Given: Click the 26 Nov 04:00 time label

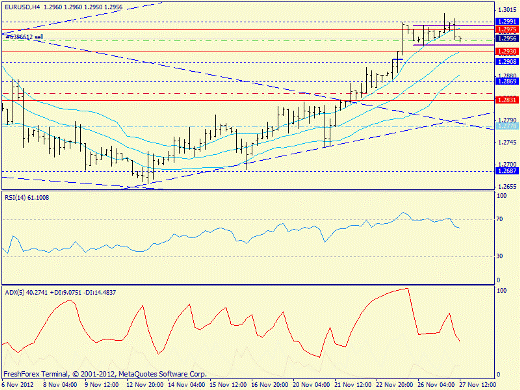Looking at the screenshot, I should (x=436, y=385).
